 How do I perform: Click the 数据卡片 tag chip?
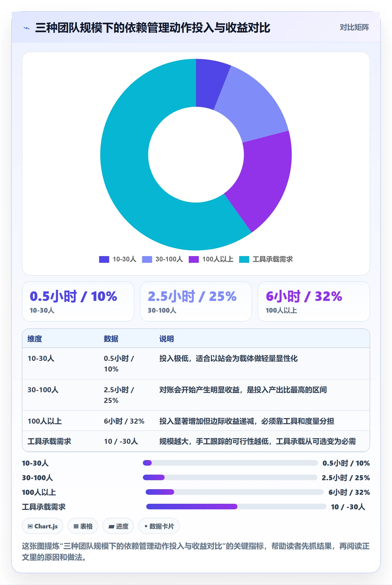click(x=159, y=526)
